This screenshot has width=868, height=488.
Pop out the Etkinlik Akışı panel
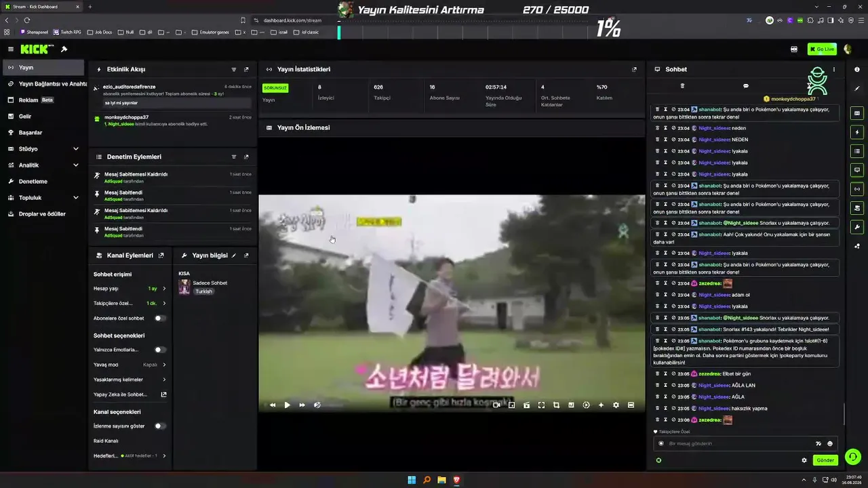[246, 69]
